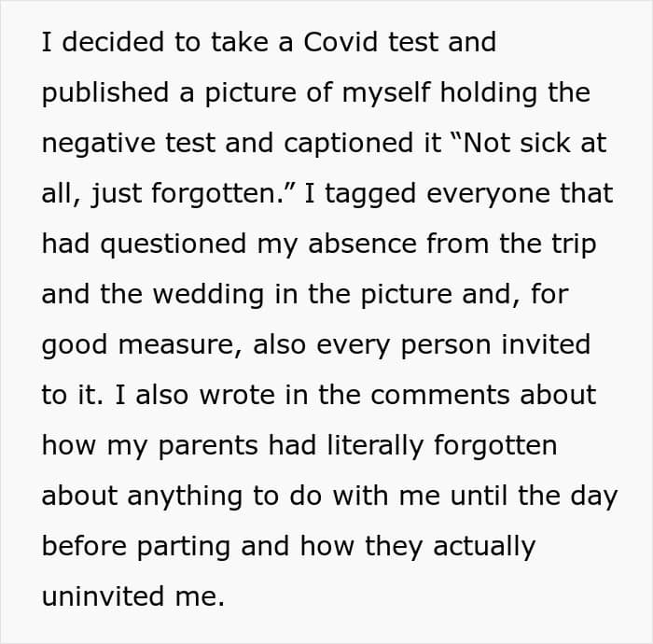The image size is (653, 644).
Task: Click the words "literally forgotten"
Action: click(x=442, y=446)
